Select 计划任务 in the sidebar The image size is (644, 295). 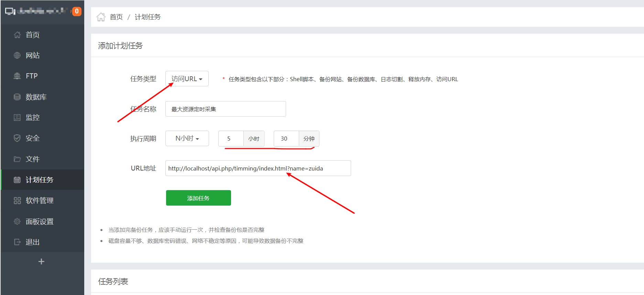(x=43, y=180)
